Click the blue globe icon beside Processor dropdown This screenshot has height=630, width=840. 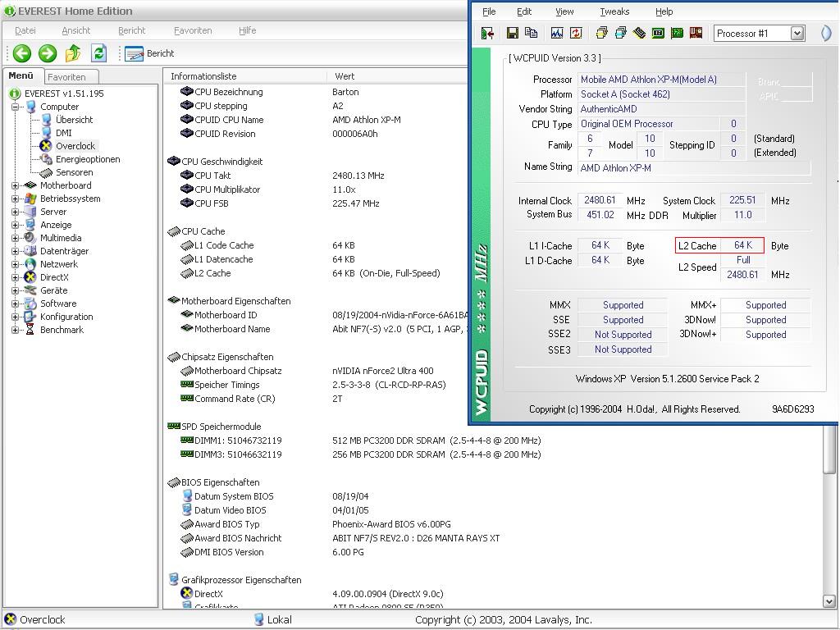[826, 33]
